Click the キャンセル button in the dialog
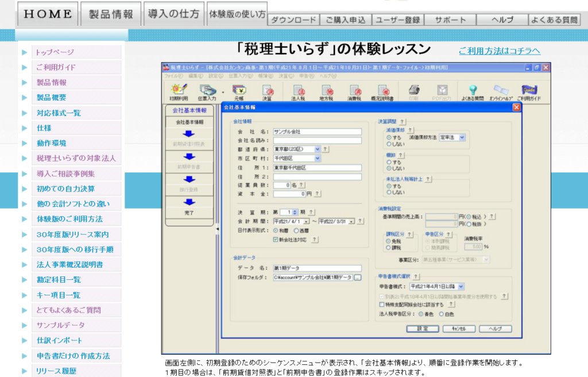This screenshot has width=588, height=377. (x=459, y=329)
